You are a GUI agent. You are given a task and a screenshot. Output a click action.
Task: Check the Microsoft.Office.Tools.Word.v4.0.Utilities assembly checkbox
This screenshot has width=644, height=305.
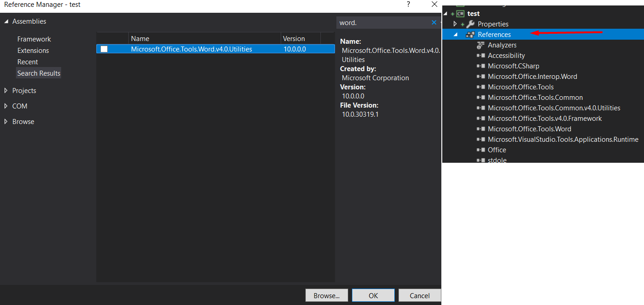tap(104, 49)
